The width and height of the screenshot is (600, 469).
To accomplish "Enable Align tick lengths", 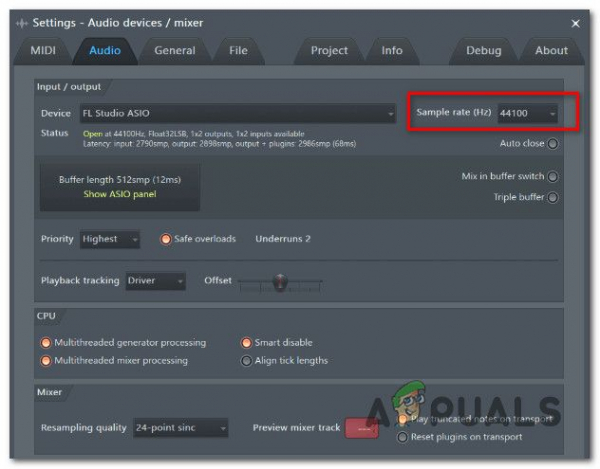I will (246, 361).
